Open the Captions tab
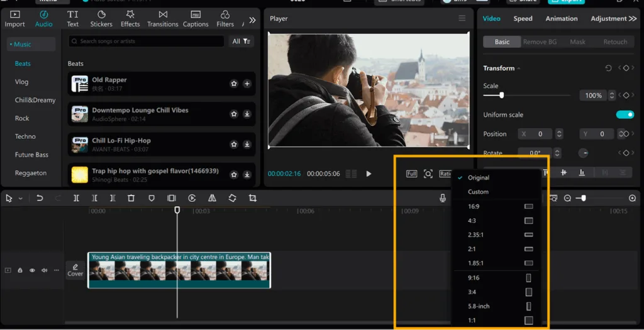This screenshot has height=330, width=644. (196, 19)
